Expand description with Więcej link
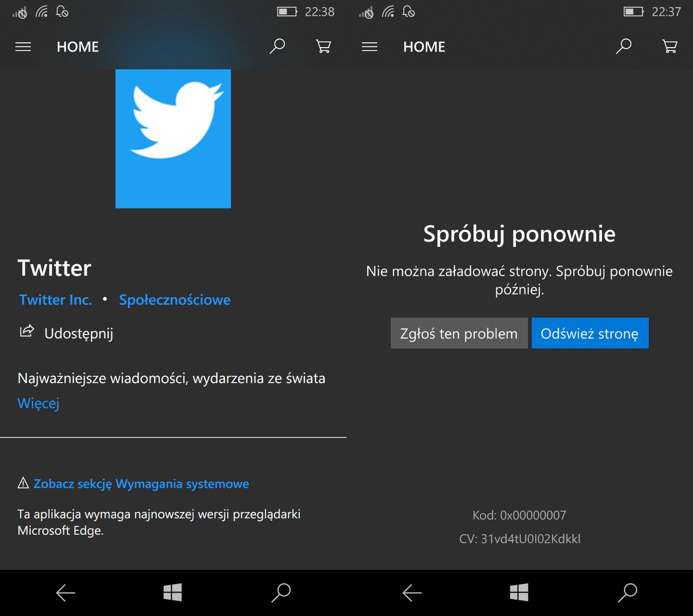Viewport: 693px width, 616px height. [38, 404]
